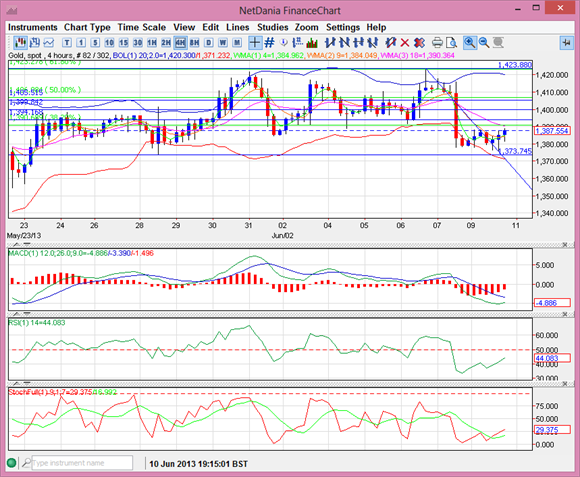Switch to 15 minute time scale
The image size is (580, 477).
point(124,43)
